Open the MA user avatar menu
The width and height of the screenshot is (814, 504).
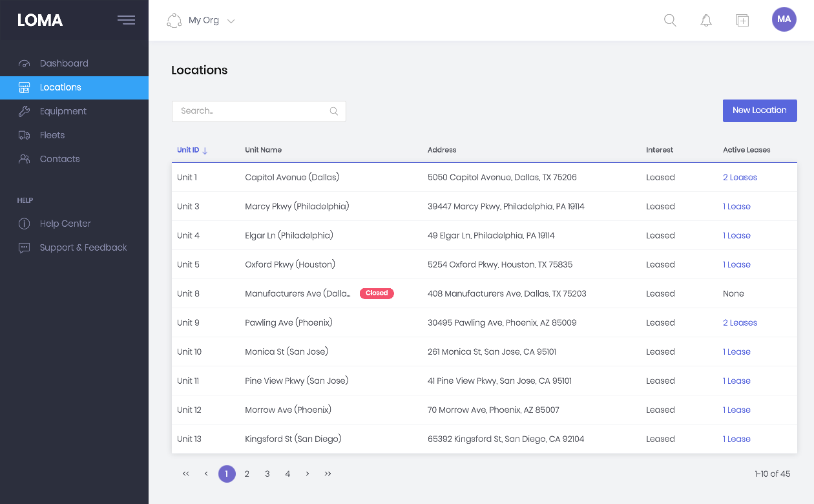784,19
